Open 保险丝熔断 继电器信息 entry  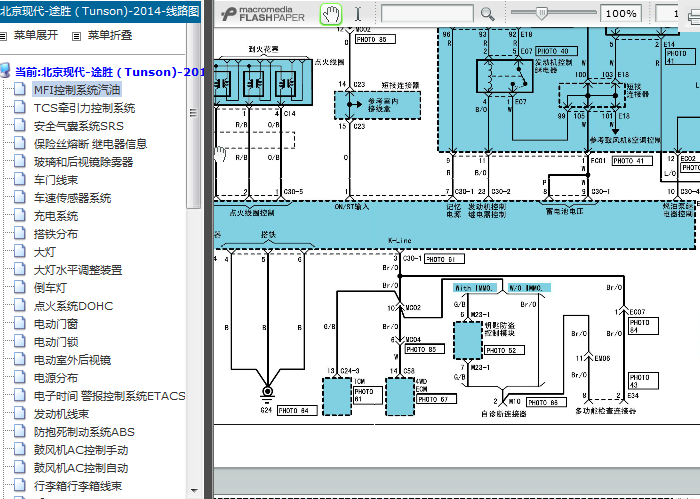[x=90, y=144]
